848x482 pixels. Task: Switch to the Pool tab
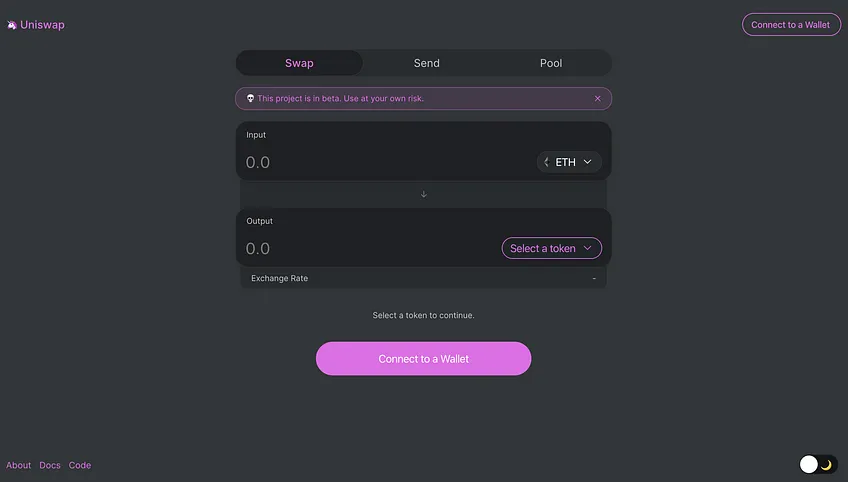[x=551, y=63]
